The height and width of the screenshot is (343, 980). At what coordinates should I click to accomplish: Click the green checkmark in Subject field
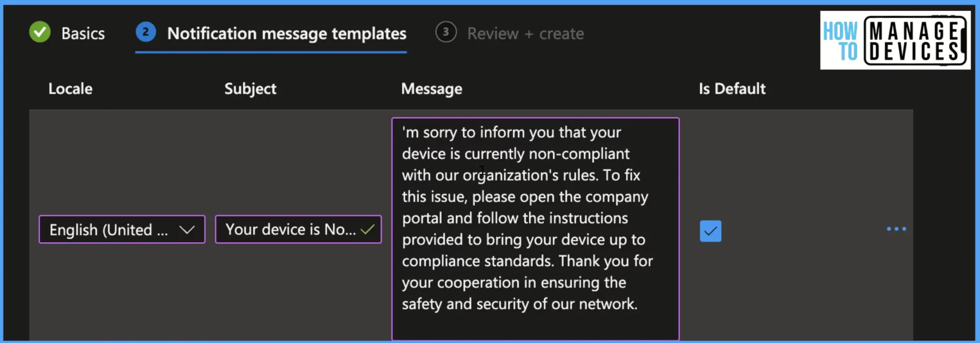[367, 230]
